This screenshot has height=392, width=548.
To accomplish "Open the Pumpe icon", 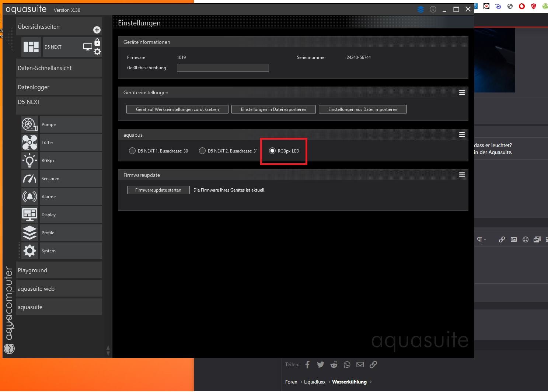I will (29, 125).
